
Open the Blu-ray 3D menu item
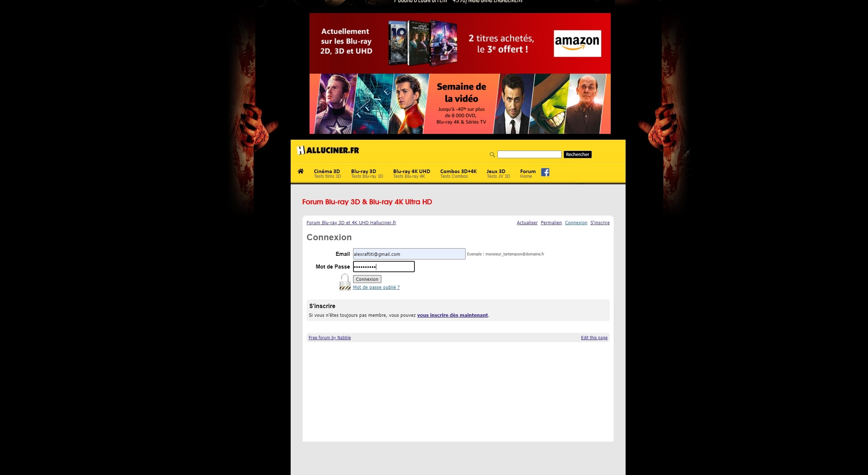pos(367,173)
